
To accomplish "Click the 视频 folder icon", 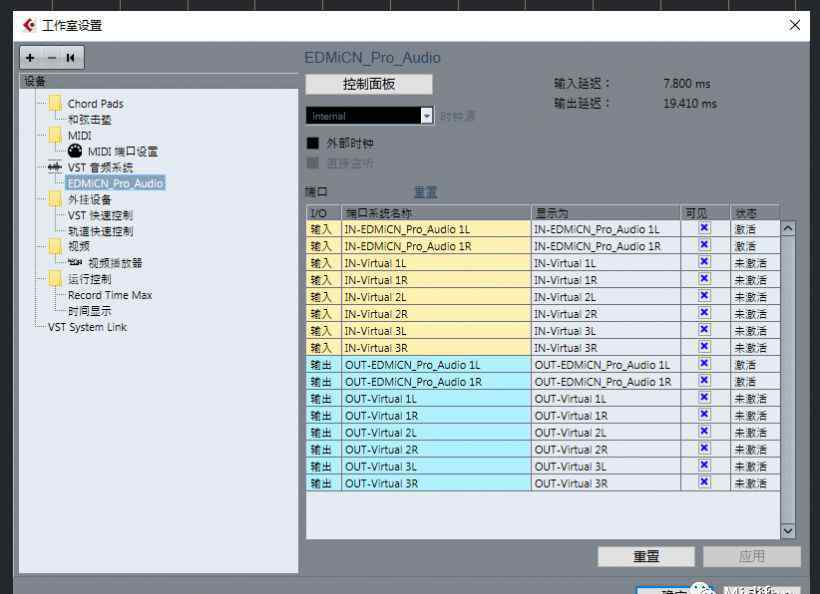I will (x=55, y=246).
